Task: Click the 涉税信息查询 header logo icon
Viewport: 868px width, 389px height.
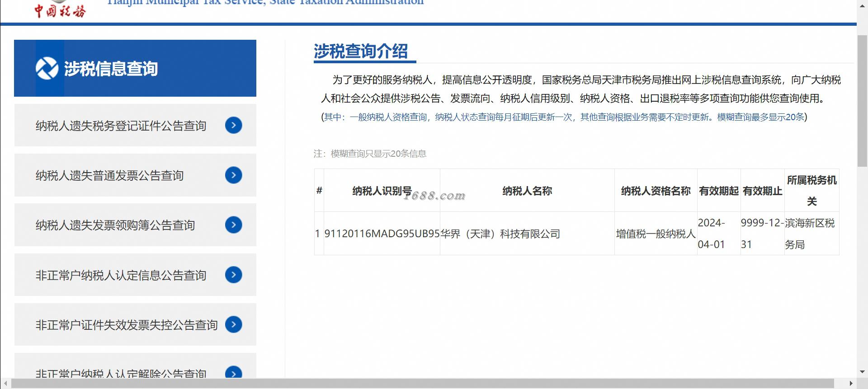Action: pos(47,68)
